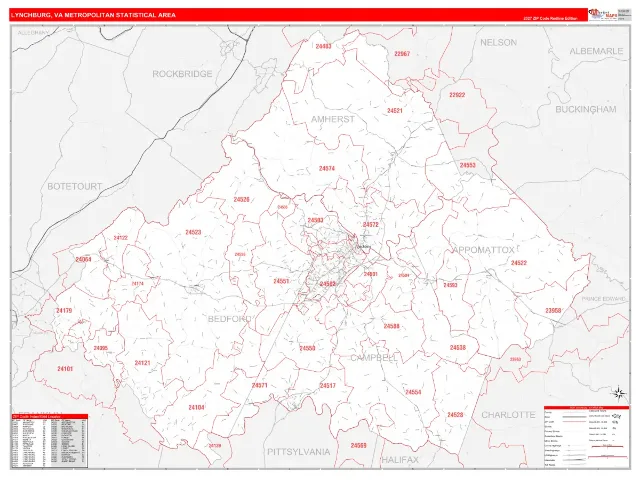
Task: Select ZIP code 24553
Action: 467,165
